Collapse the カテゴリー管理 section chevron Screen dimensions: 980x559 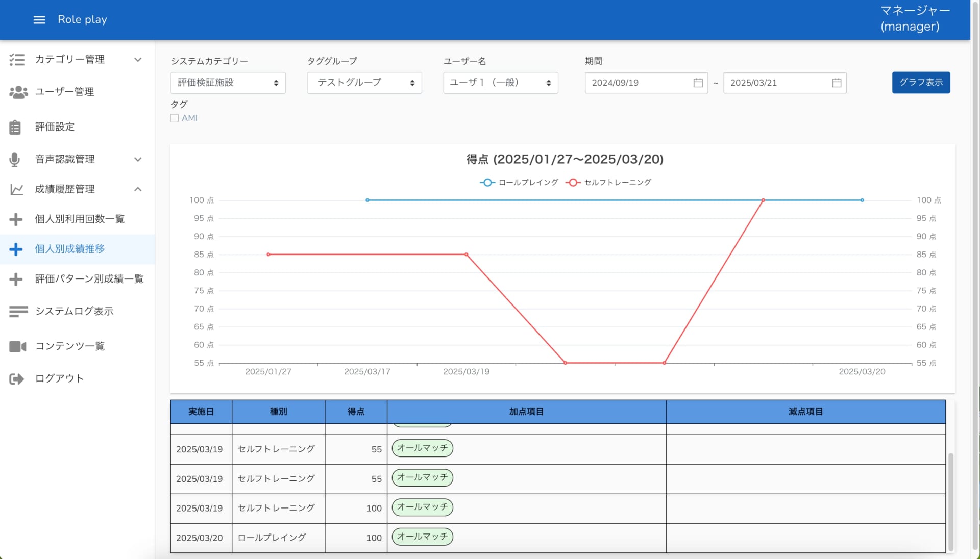[x=137, y=60]
